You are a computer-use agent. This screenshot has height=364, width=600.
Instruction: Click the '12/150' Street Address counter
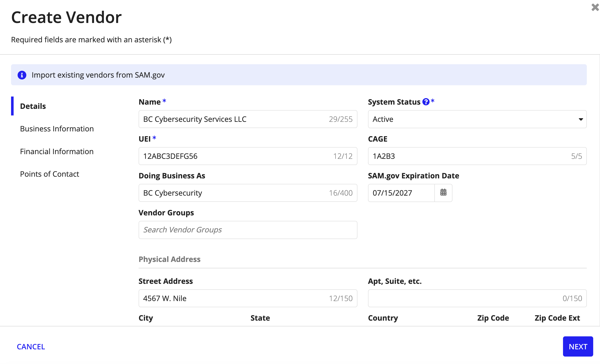(341, 298)
